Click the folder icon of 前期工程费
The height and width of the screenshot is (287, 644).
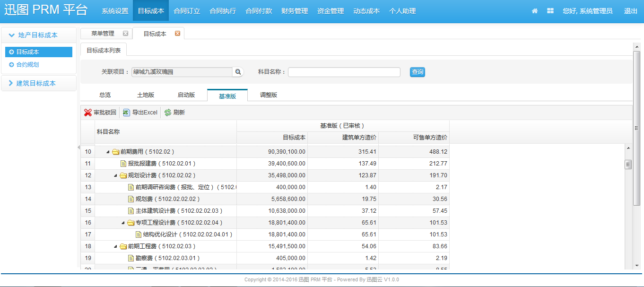[123, 246]
